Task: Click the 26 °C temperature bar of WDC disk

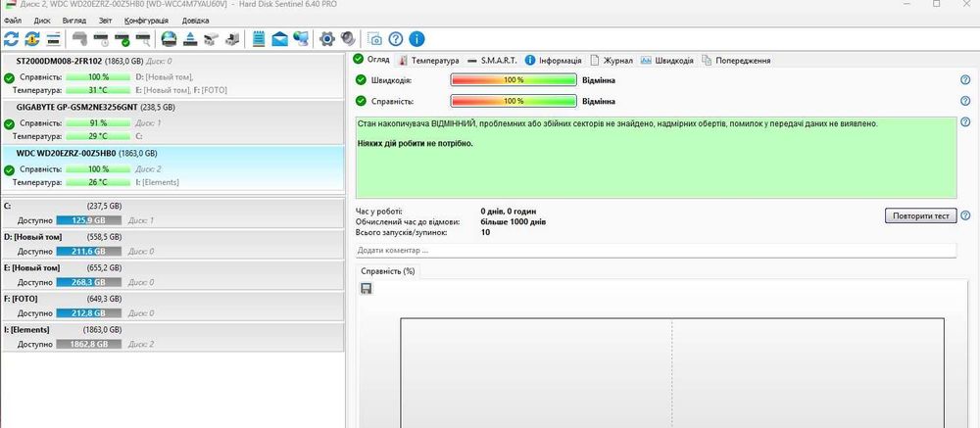Action: (x=97, y=182)
